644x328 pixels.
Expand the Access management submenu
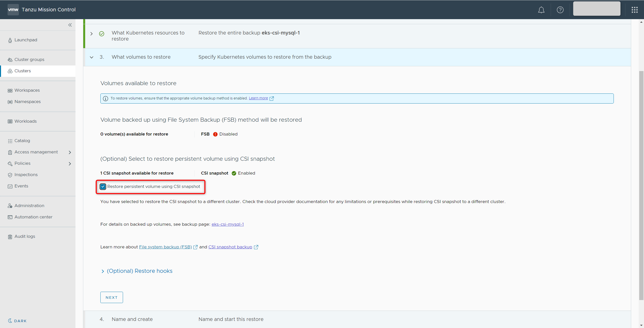[70, 152]
